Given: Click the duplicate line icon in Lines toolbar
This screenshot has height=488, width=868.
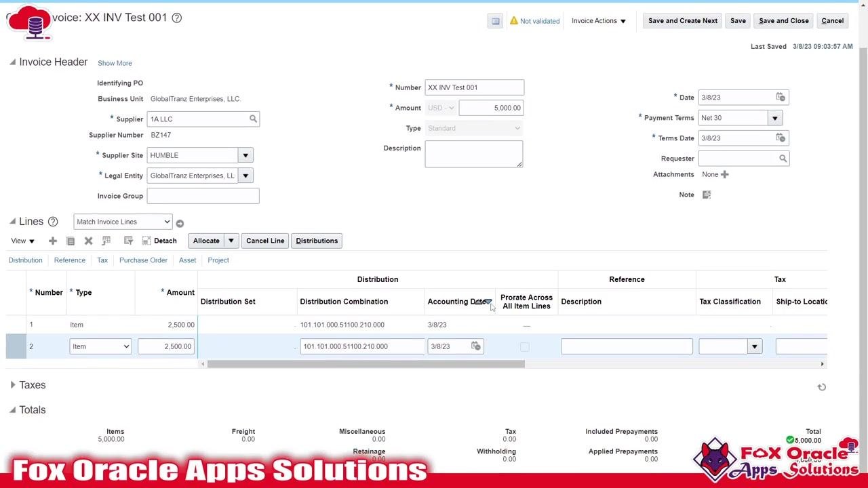Looking at the screenshot, I should (71, 241).
